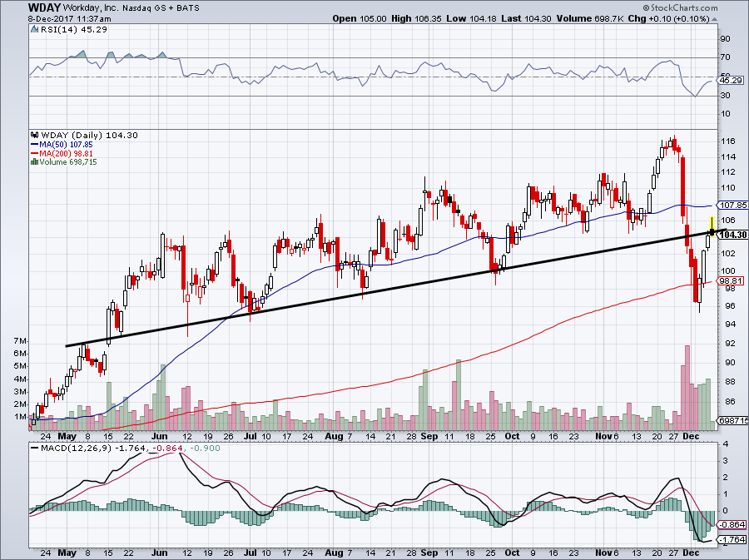This screenshot has height=560, width=749.
Task: Click the volume bars icon in legend
Action: click(x=34, y=161)
